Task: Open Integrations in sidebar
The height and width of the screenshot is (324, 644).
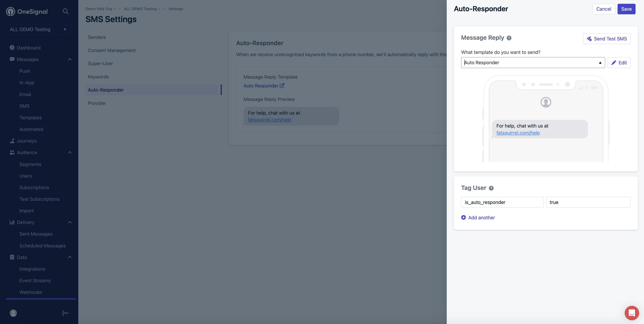Action: click(32, 269)
